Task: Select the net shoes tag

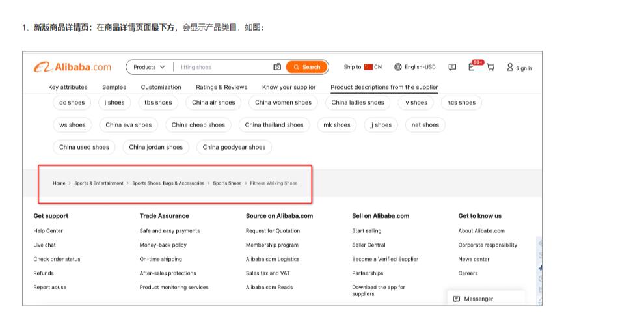Action: (425, 125)
